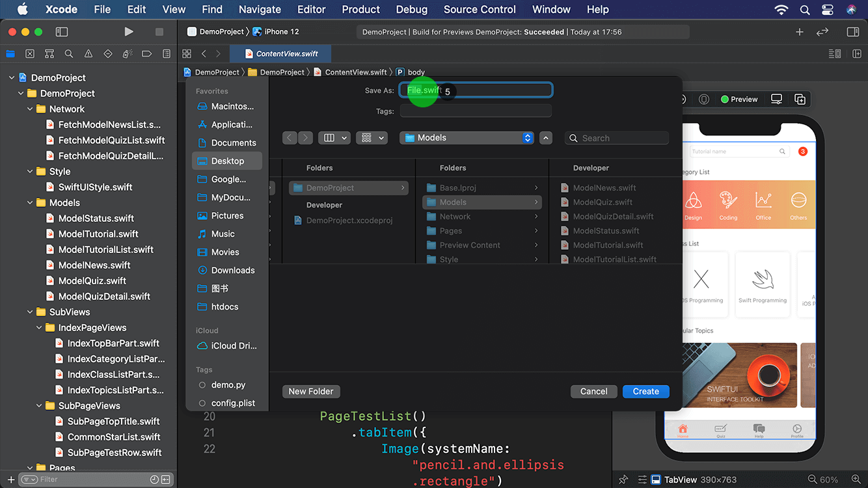Toggle recent files filter in navigator
Viewport: 868px width, 488px height.
click(154, 480)
